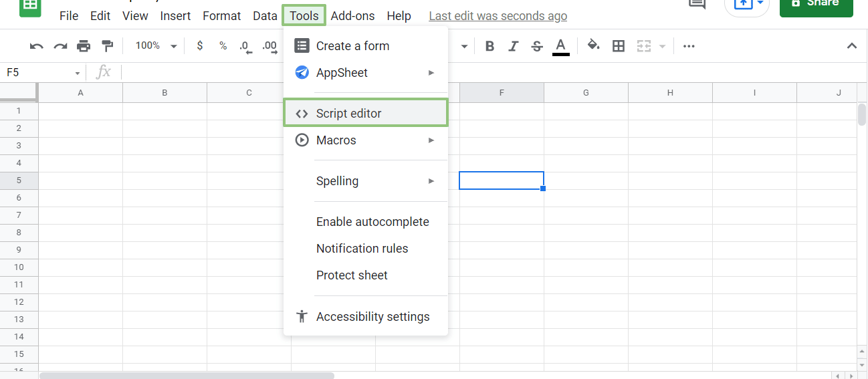Click the undo arrow icon
The width and height of the screenshot is (868, 379).
tap(37, 46)
